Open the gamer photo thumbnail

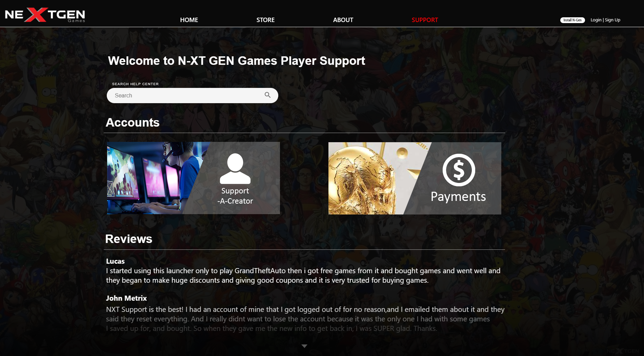click(x=153, y=178)
